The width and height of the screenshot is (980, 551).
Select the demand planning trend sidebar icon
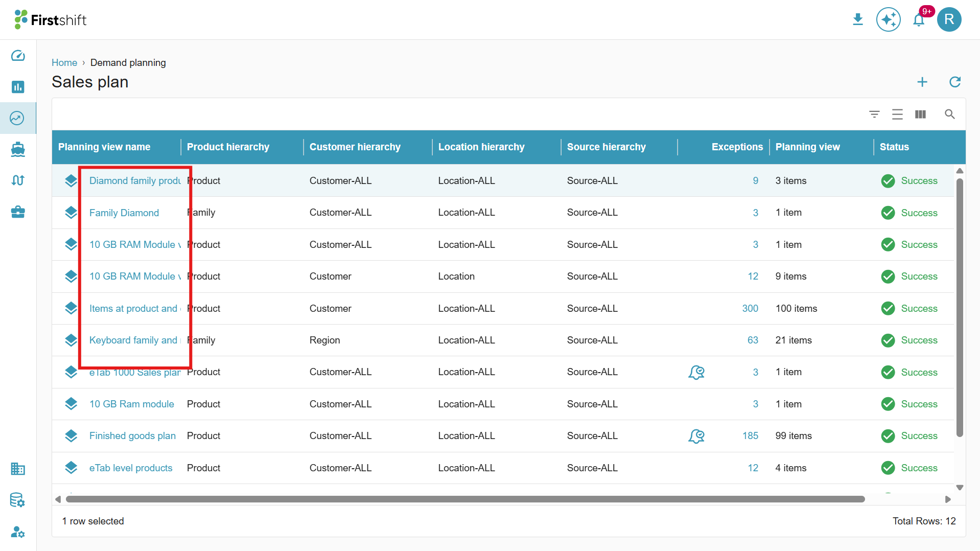point(17,118)
